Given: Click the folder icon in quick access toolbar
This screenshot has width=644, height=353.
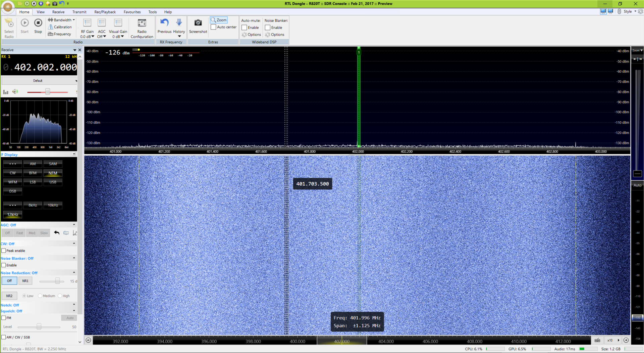Looking at the screenshot, I should 20,3.
